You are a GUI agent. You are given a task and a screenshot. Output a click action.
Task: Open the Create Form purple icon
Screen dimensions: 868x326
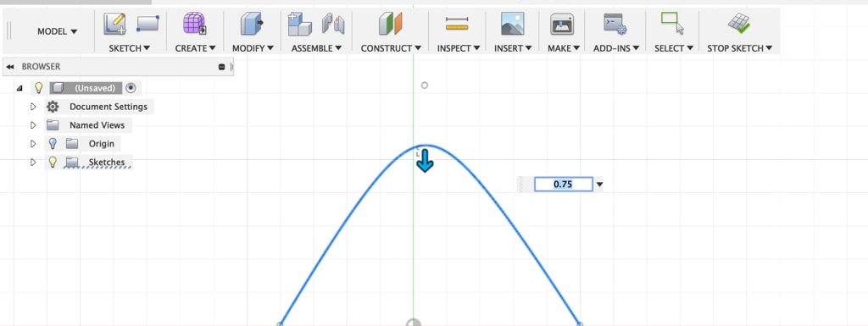194,24
